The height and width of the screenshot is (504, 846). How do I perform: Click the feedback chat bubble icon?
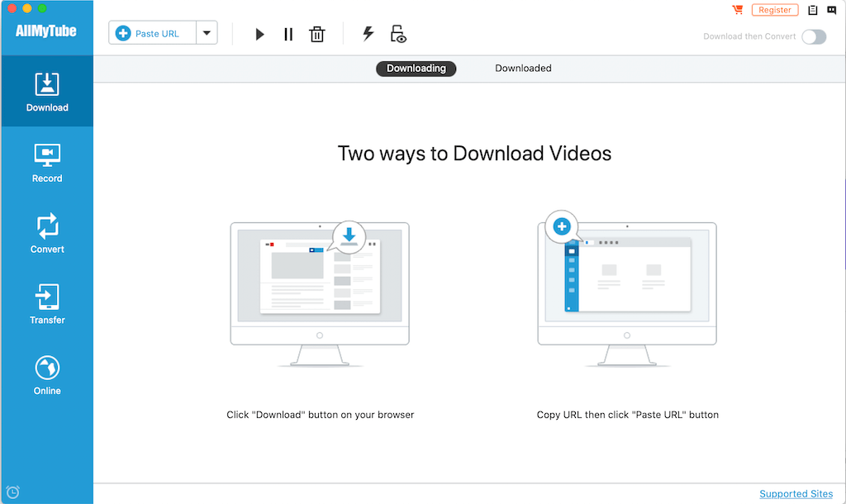point(831,10)
